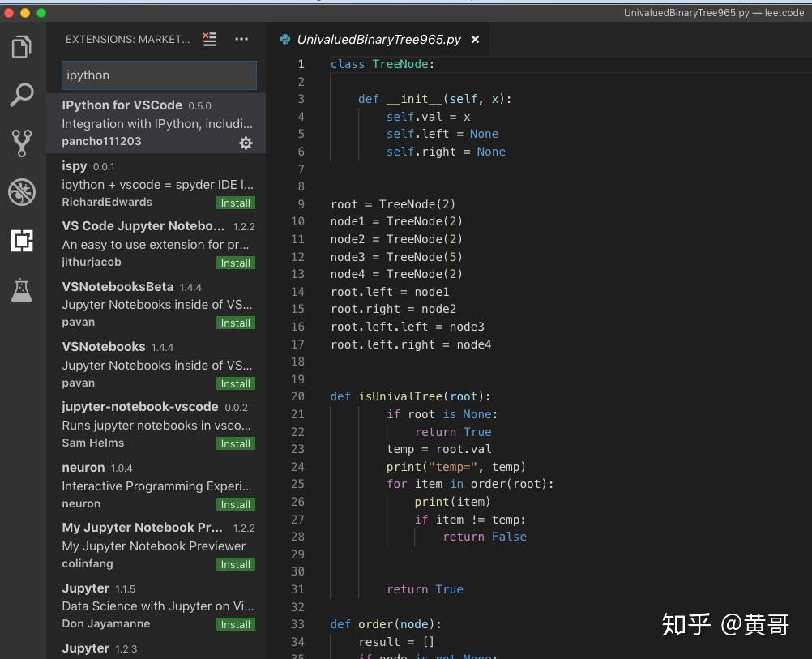Close the UnivaluedBinaryTree965.py editor tab
The image size is (812, 659).
pyautogui.click(x=475, y=39)
